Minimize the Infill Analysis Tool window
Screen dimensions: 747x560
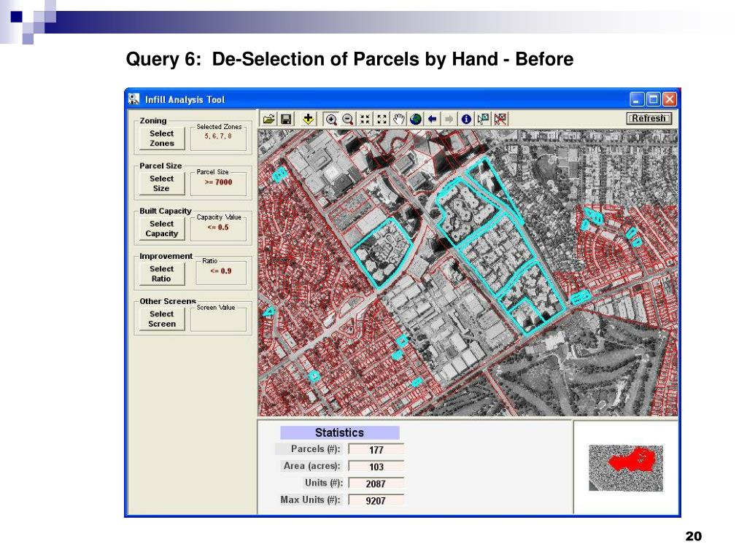coord(637,99)
